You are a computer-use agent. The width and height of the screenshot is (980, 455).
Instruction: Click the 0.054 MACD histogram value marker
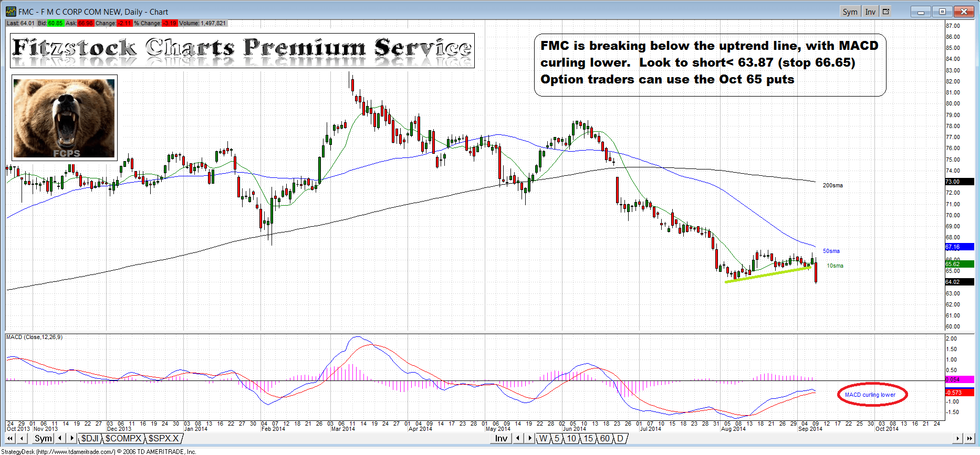959,379
